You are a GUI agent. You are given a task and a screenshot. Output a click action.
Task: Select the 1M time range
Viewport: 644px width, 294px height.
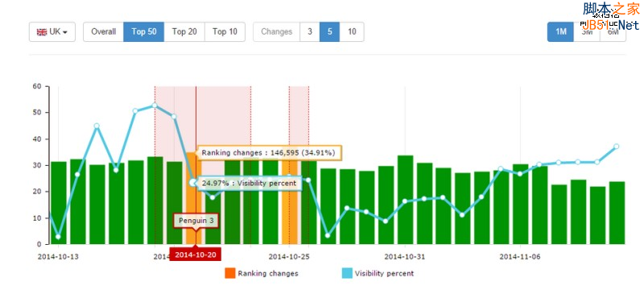pos(560,31)
